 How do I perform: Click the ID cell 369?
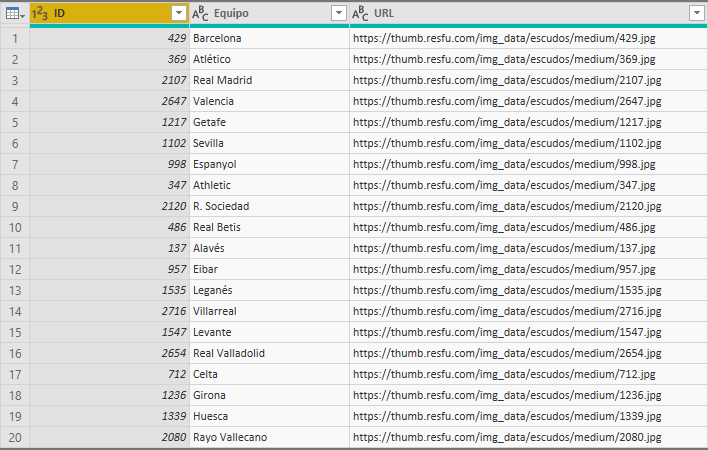110,59
